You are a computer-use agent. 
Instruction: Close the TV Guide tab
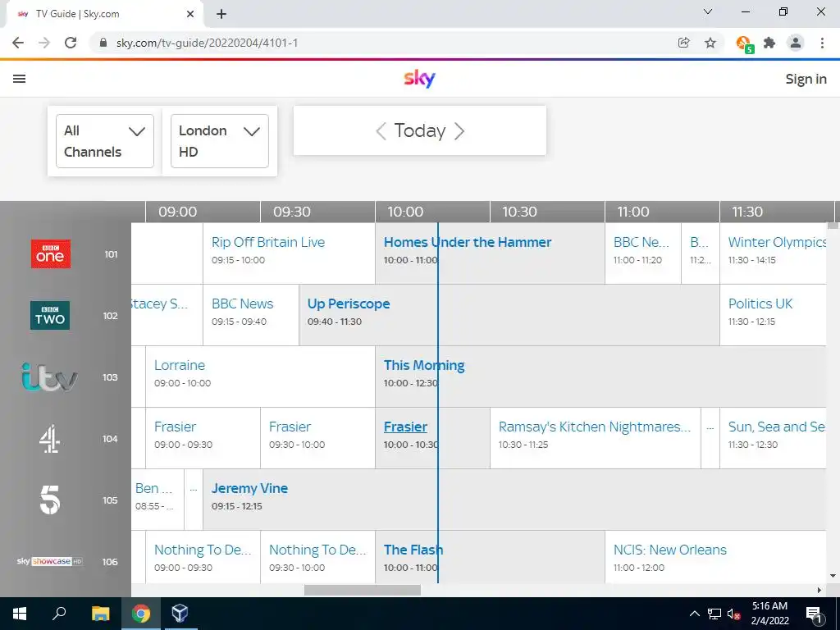(190, 14)
